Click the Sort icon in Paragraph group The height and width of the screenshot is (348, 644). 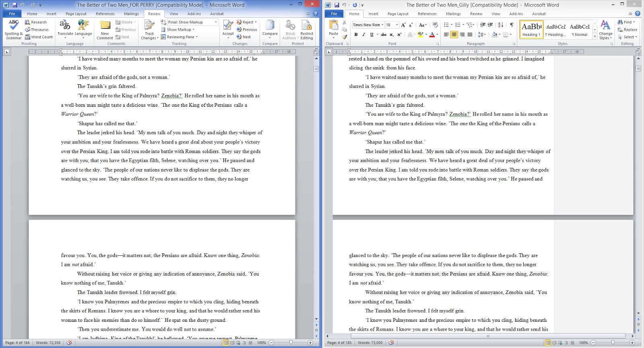(x=501, y=25)
